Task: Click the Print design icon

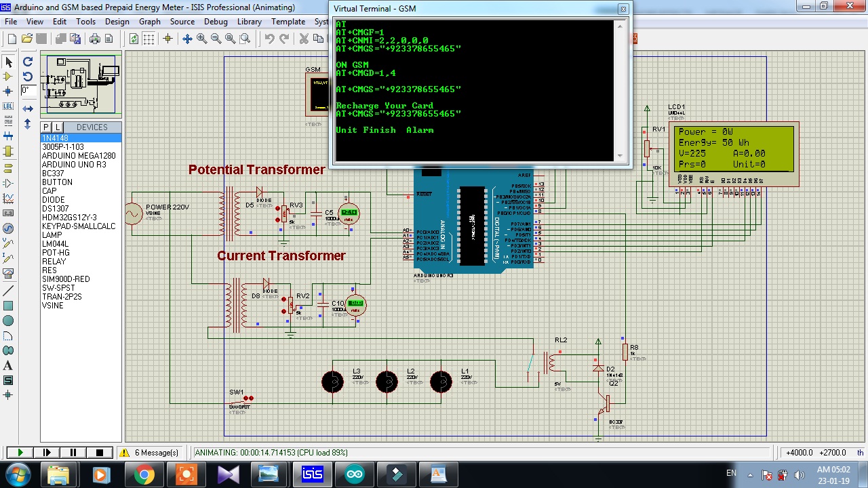Action: tap(95, 39)
